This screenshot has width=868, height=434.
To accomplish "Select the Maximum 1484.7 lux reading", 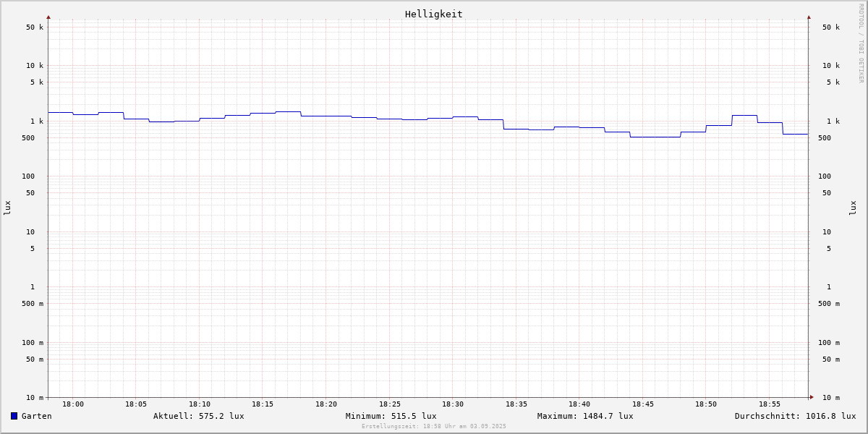I will [584, 416].
